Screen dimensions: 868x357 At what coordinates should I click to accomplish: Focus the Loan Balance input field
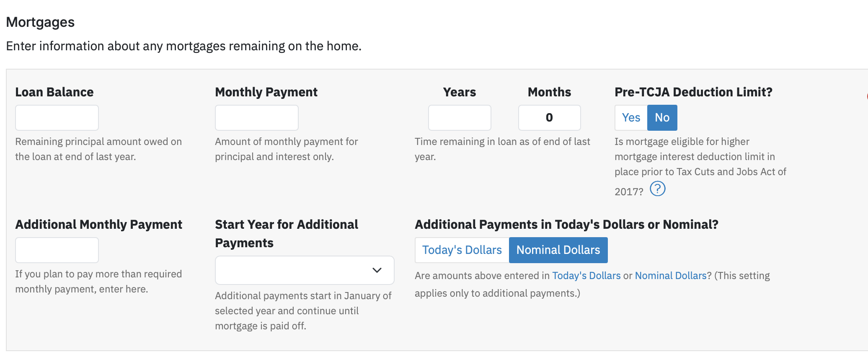57,118
